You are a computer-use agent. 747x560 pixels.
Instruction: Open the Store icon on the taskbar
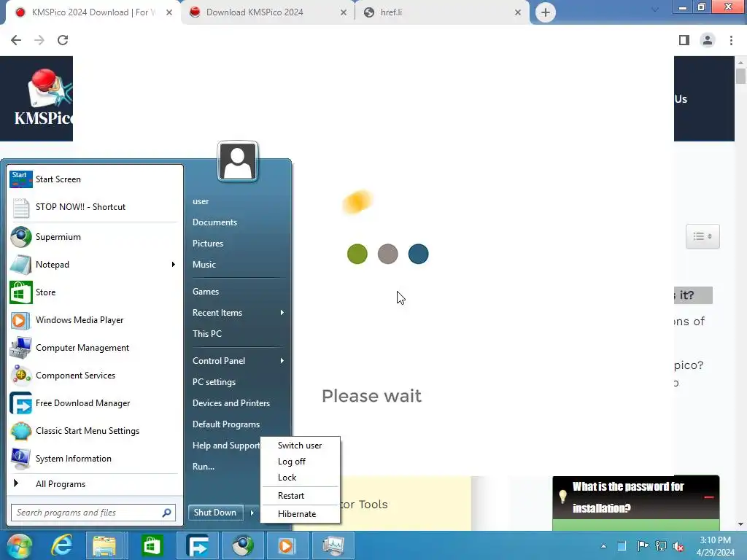click(x=152, y=545)
